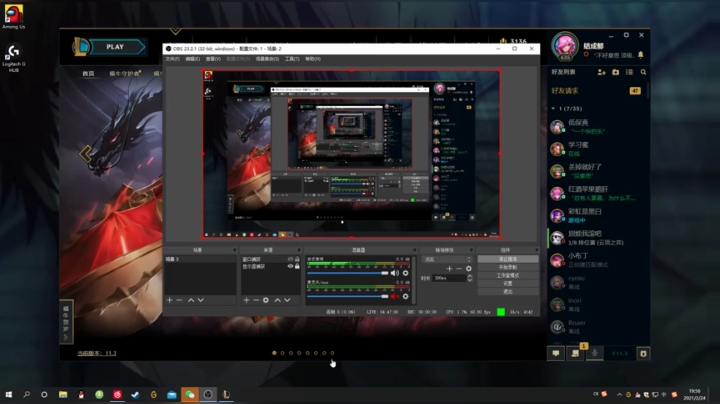This screenshot has height=404, width=720.
Task: Click the third button in OBS controls
Action: (508, 275)
